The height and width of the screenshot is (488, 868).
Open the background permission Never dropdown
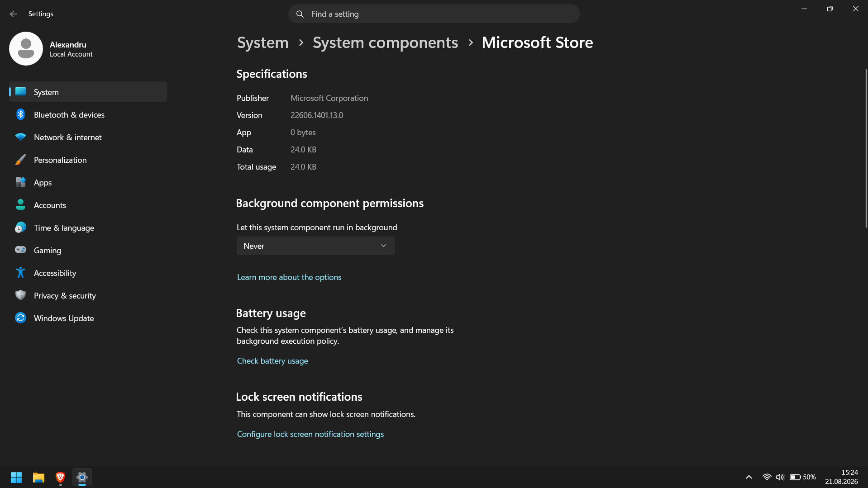315,246
